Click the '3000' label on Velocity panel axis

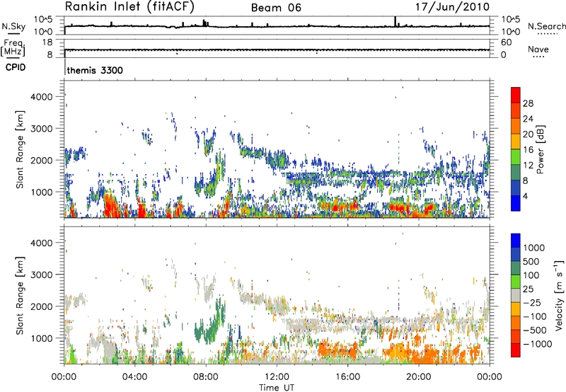click(41, 275)
